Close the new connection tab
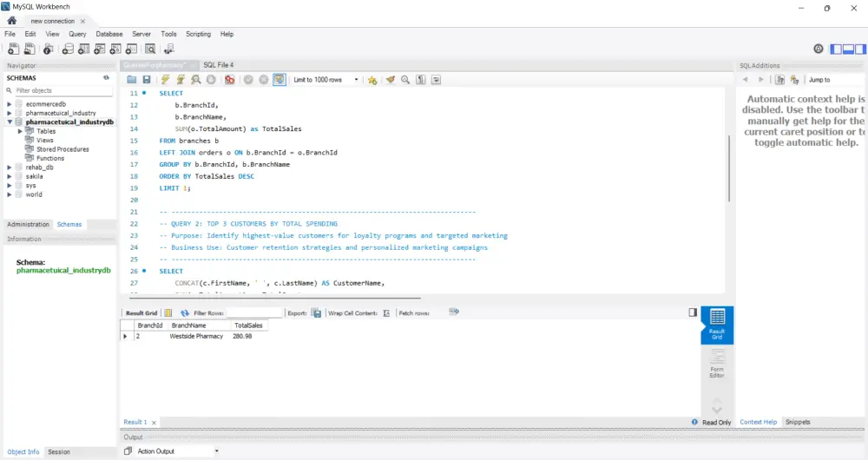 83,21
